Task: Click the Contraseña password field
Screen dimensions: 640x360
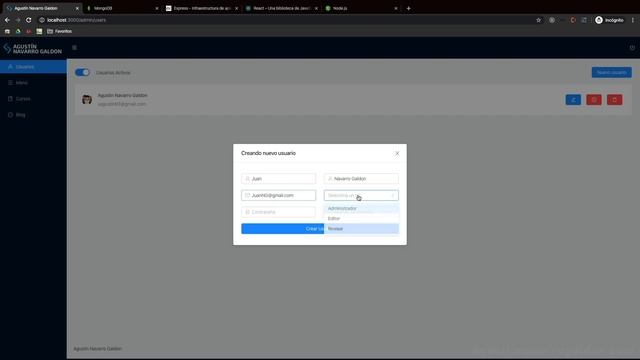Action: pyautogui.click(x=278, y=212)
